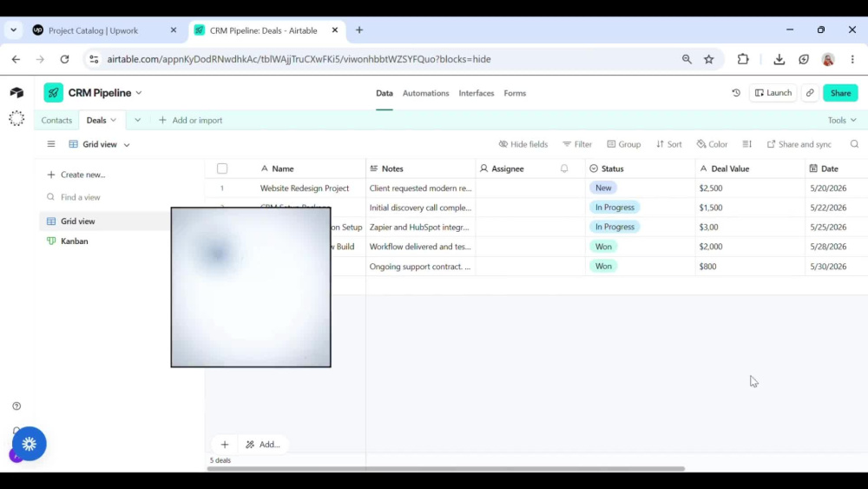This screenshot has width=868, height=489.
Task: Expand the all-tables chevron next to Deals
Action: point(137,120)
